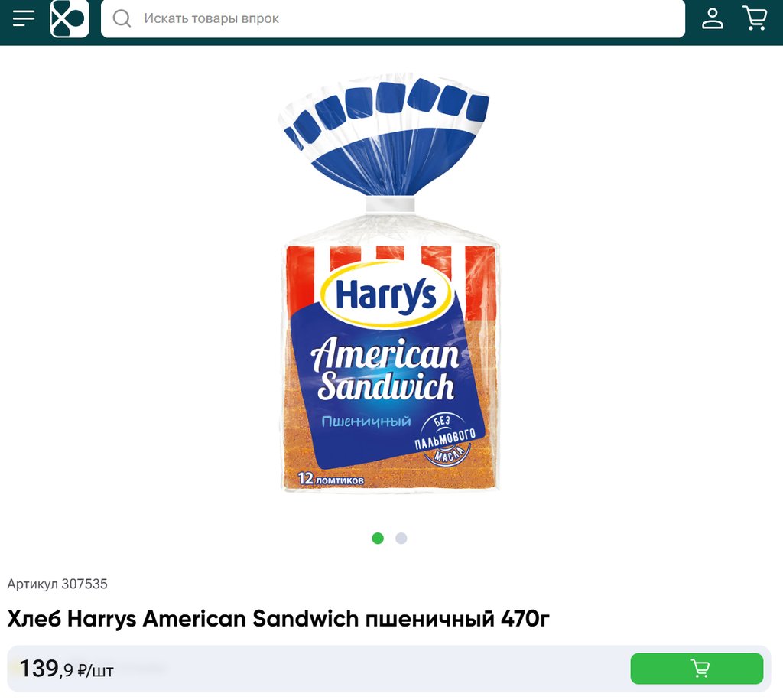Switch to the second product image dot
This screenshot has height=700, width=783.
point(401,538)
